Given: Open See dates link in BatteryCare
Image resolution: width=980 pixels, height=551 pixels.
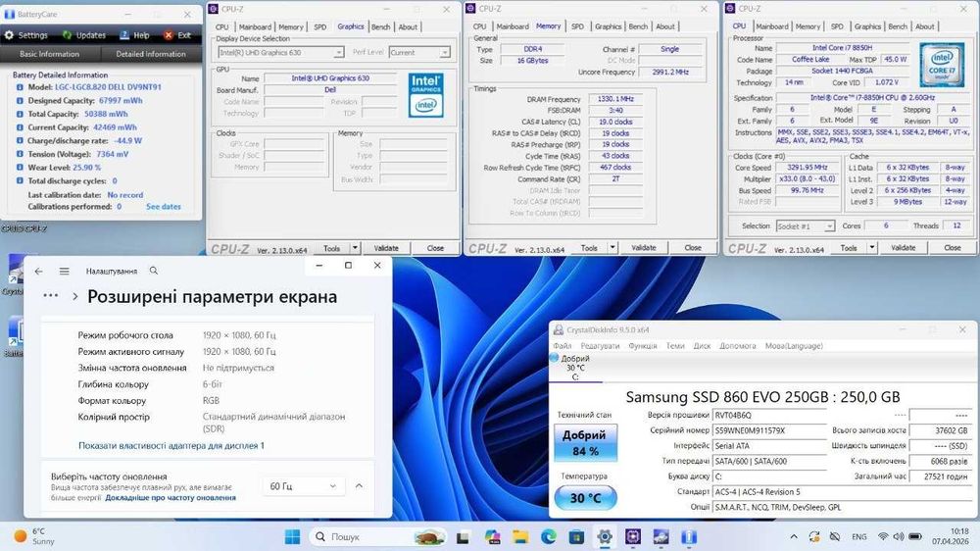Looking at the screenshot, I should tap(163, 207).
